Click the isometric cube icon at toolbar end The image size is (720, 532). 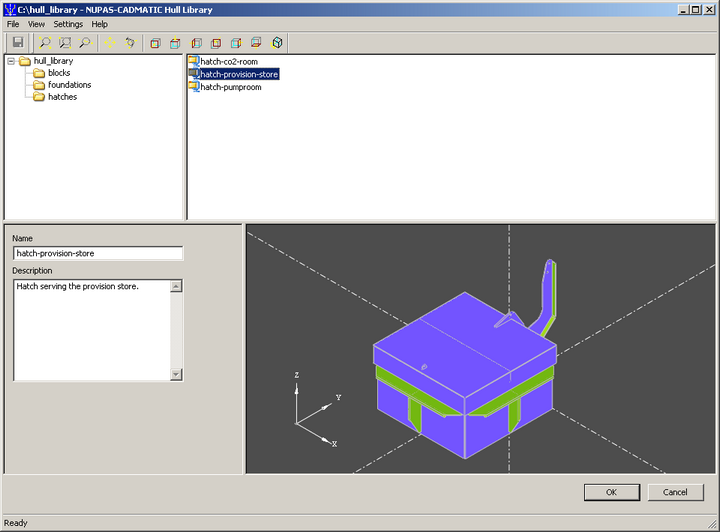point(277,43)
